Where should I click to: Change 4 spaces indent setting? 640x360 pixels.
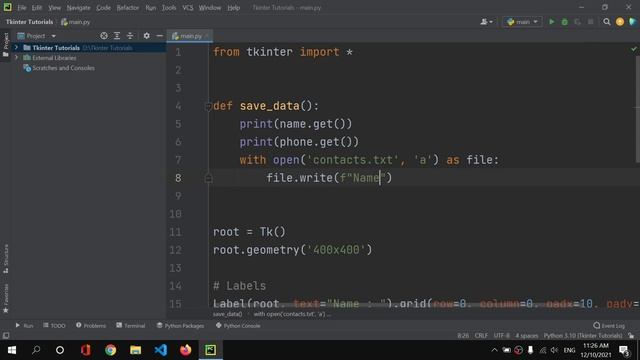pos(527,336)
